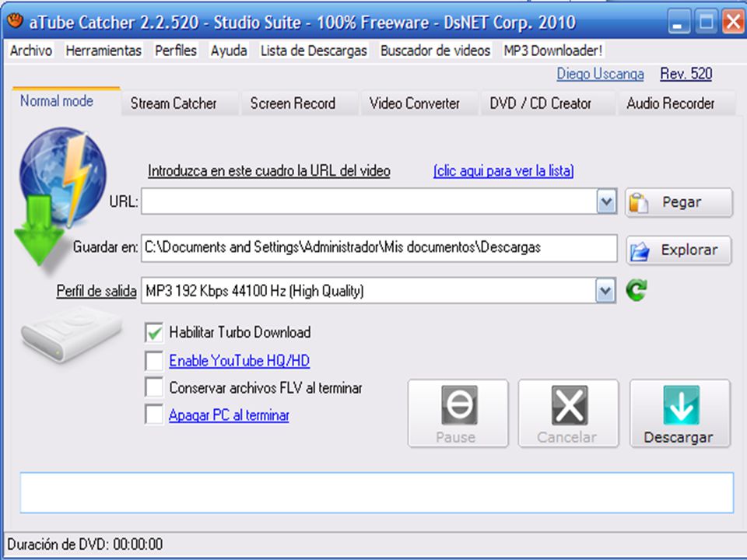Close the aTube Catcher window

pos(734,22)
